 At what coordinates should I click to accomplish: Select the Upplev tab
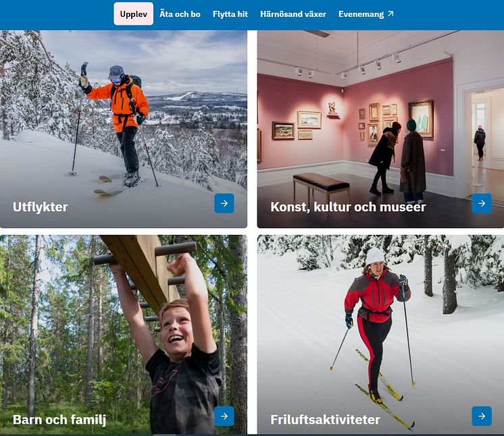(133, 13)
